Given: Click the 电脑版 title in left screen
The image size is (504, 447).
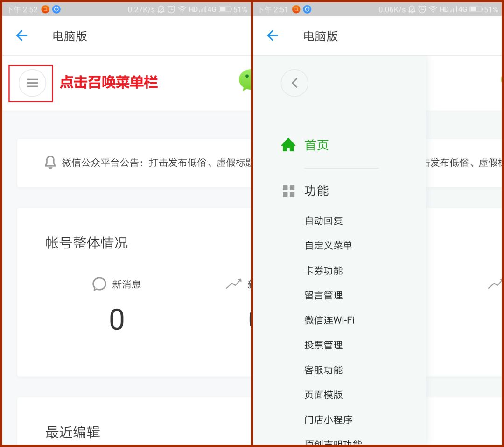Looking at the screenshot, I should (x=70, y=36).
